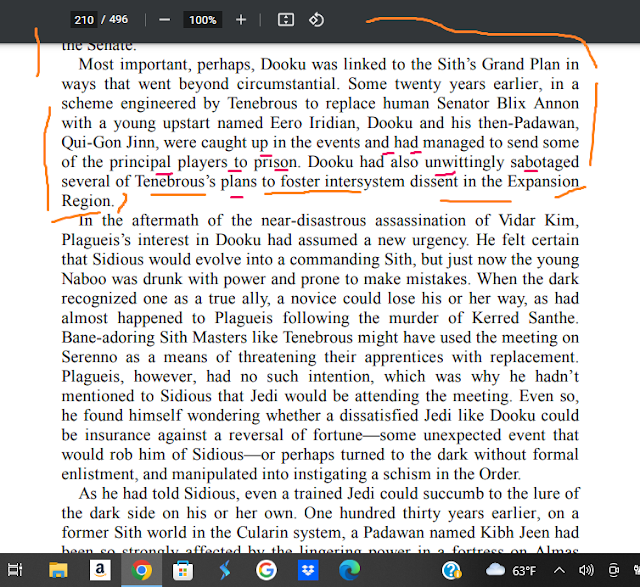Click the word "Serenno" in the text

coord(89,357)
